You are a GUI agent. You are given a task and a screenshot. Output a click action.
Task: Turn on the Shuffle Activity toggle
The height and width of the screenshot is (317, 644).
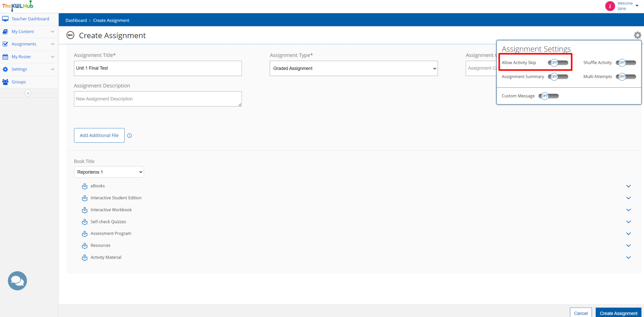point(626,63)
